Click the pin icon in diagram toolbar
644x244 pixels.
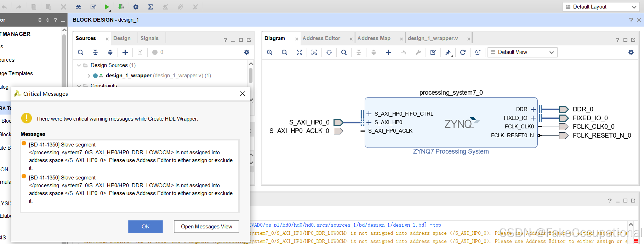point(448,52)
